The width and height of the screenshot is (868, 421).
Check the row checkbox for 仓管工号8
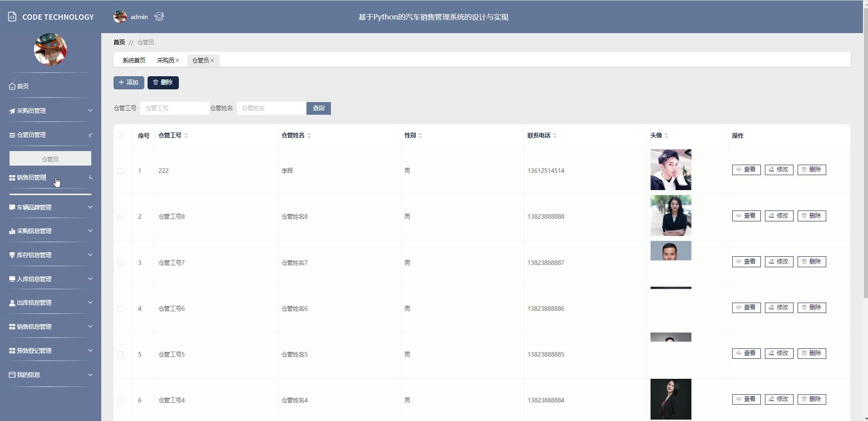click(x=120, y=217)
